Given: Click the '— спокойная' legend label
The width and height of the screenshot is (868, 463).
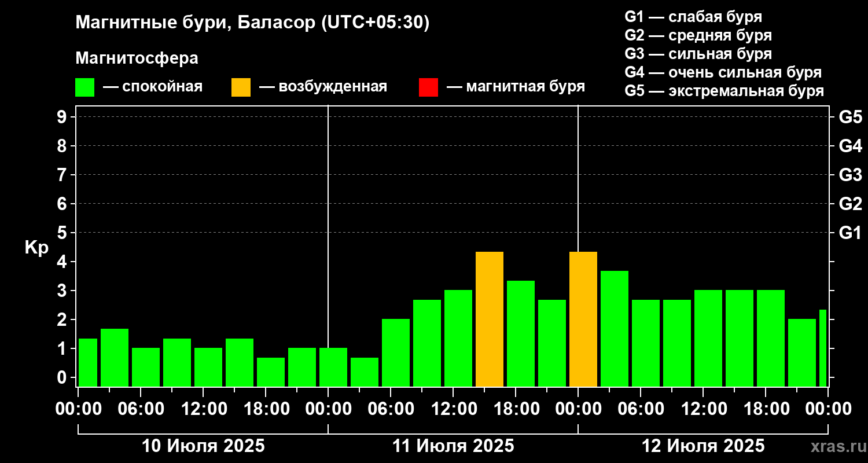Looking at the screenshot, I should pyautogui.click(x=152, y=87).
